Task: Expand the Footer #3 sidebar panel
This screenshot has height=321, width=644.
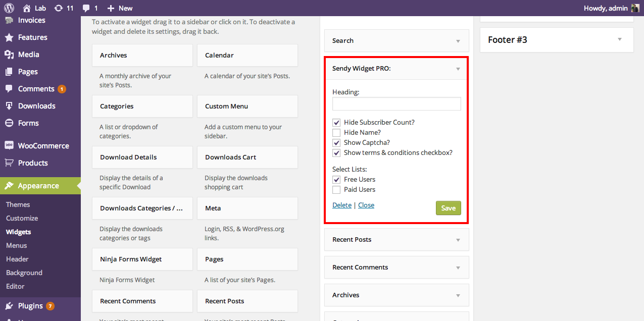Action: tap(620, 39)
